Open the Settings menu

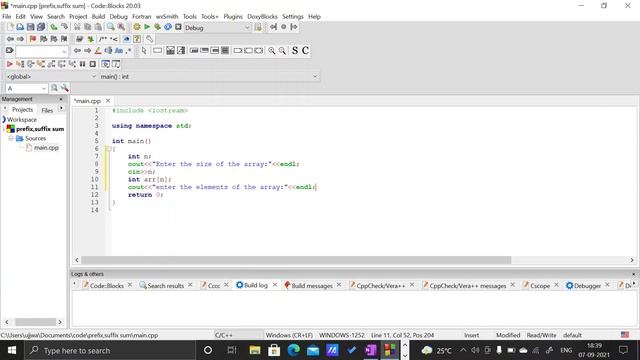tap(293, 16)
